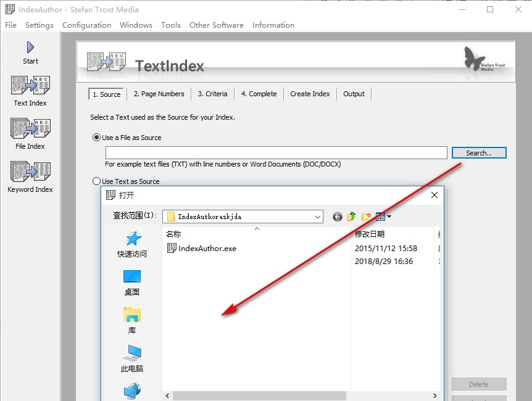Open the Other Software menu
532x401 pixels.
tap(217, 25)
